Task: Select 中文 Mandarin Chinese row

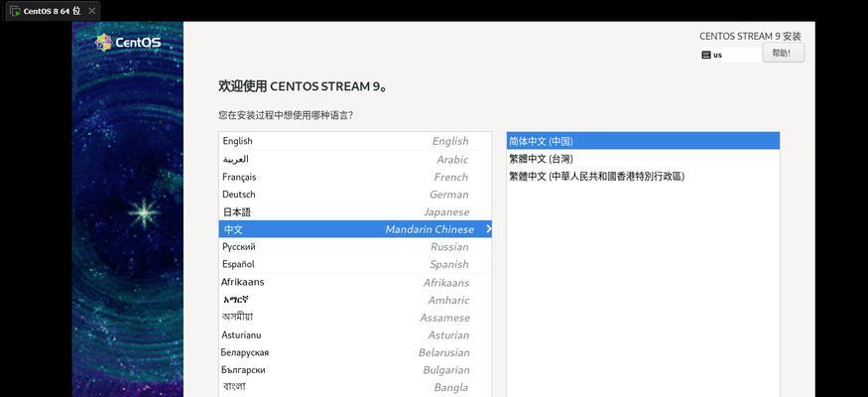Action: tap(355, 228)
